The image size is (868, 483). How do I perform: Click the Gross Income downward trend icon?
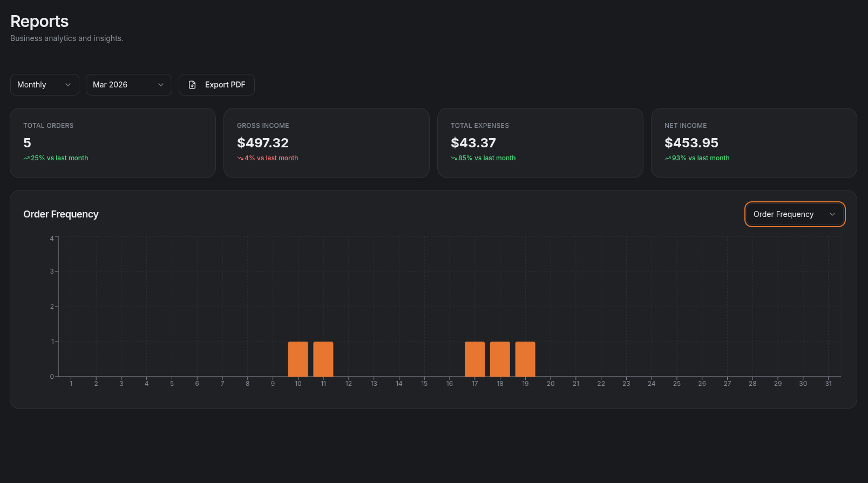(240, 158)
